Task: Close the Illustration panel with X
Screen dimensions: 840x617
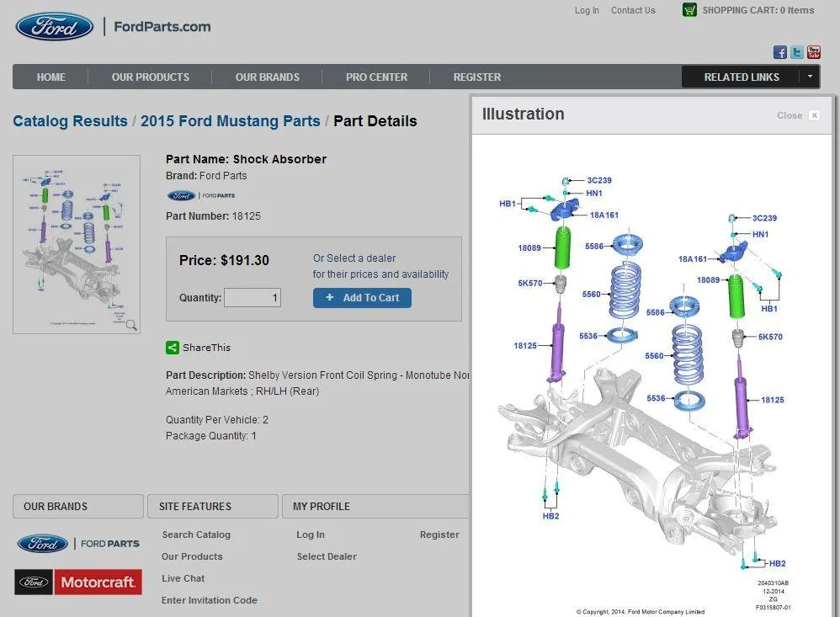Action: click(814, 115)
